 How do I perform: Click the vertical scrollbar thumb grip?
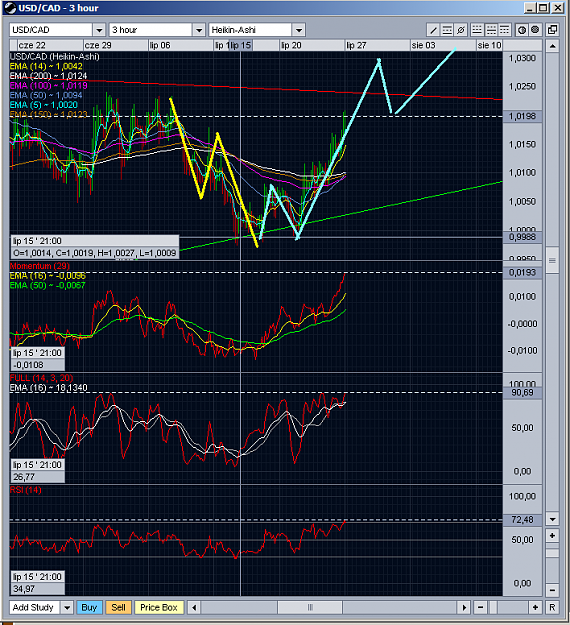pyautogui.click(x=552, y=260)
